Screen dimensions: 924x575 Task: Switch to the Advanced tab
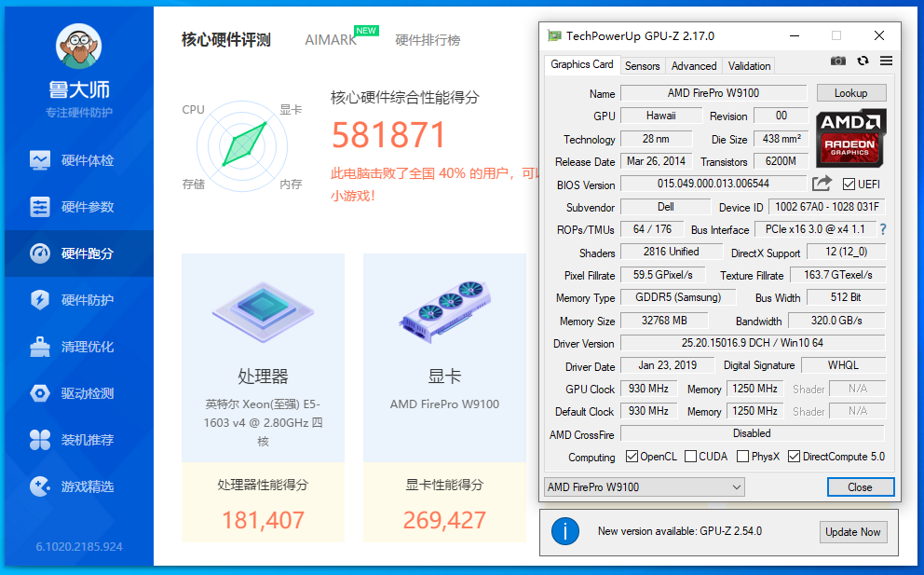tap(694, 66)
